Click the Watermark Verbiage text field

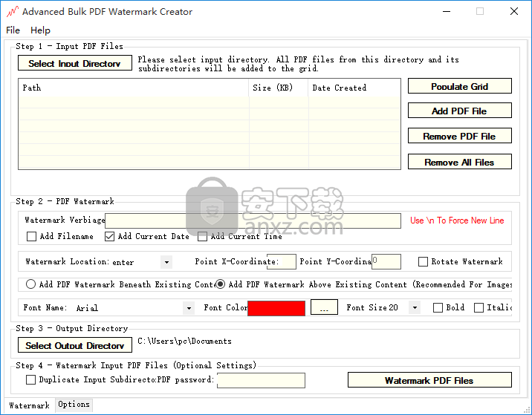click(x=253, y=220)
